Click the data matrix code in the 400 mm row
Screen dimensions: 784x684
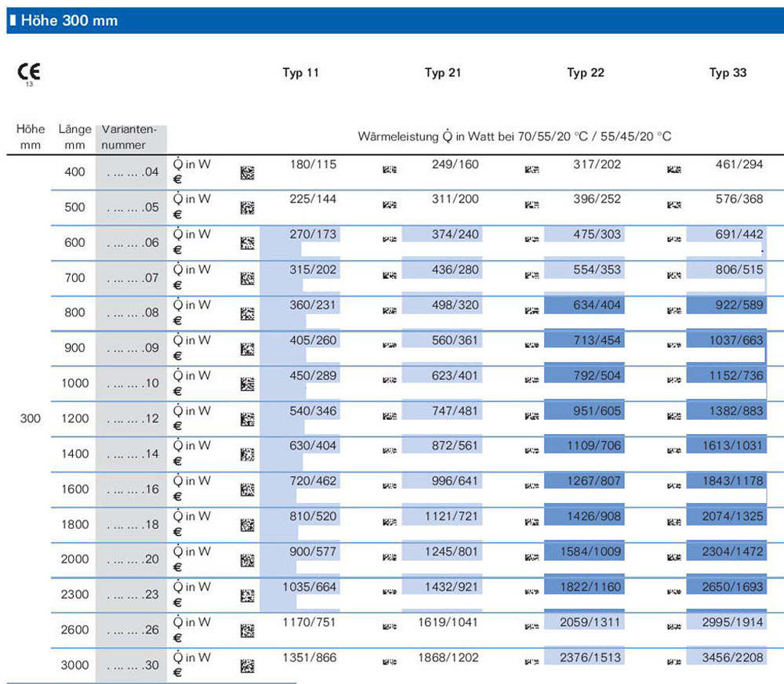pos(248,173)
